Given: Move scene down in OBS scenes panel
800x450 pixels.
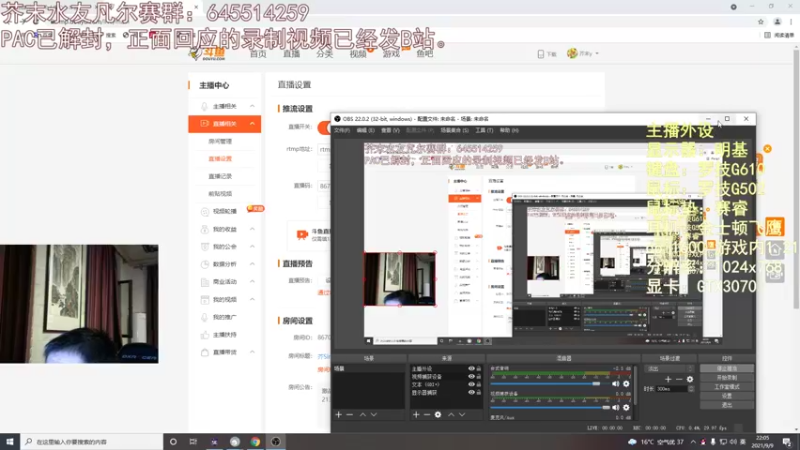Looking at the screenshot, I should (x=374, y=415).
